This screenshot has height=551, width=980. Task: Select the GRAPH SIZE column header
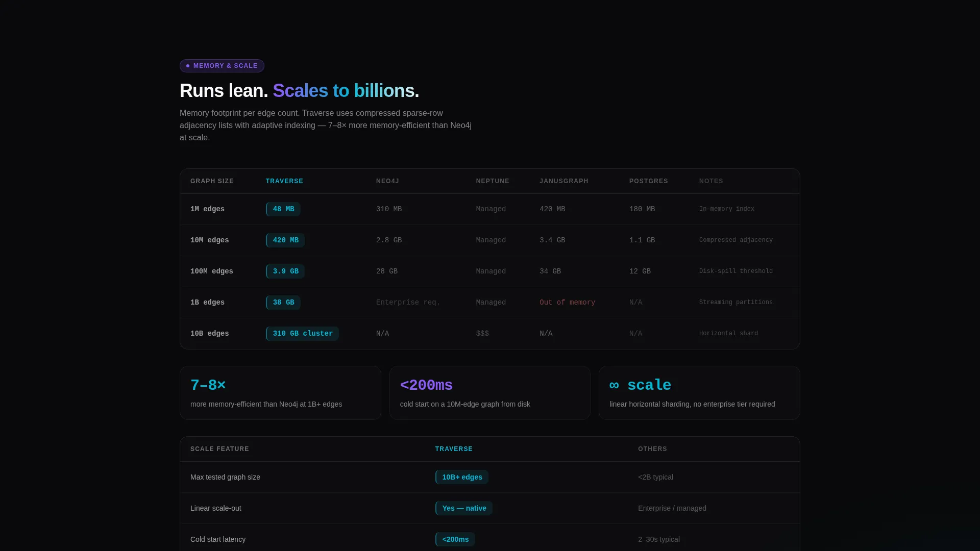click(212, 181)
